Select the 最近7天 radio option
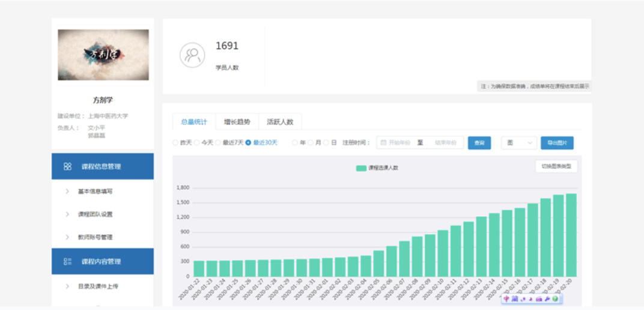644x310 pixels. coord(219,143)
